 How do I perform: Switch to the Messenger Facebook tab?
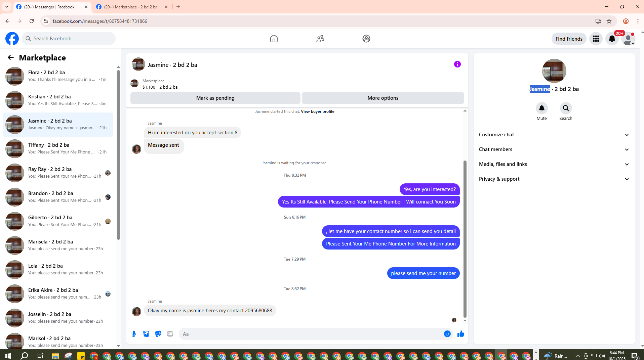coord(52,7)
